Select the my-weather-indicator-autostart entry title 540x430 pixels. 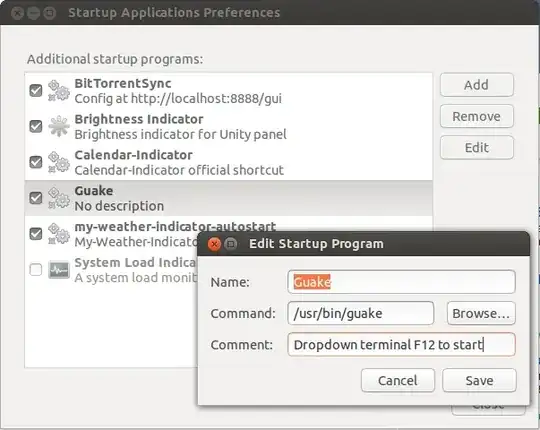pyautogui.click(x=175, y=227)
